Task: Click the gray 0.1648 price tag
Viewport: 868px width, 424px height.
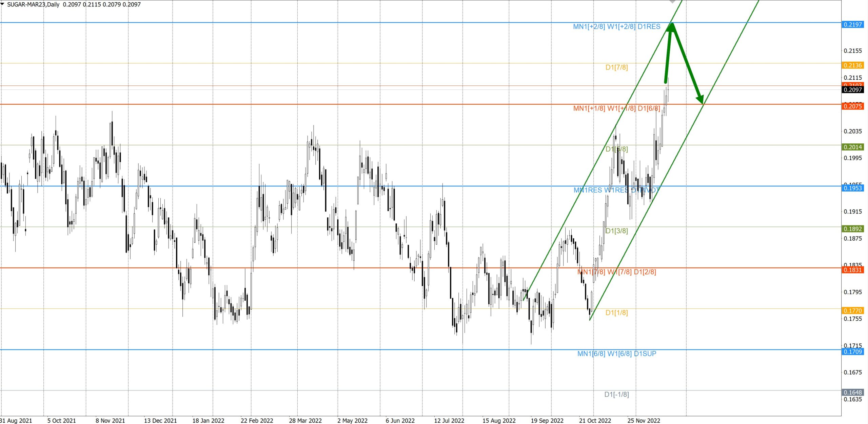Action: coord(852,392)
